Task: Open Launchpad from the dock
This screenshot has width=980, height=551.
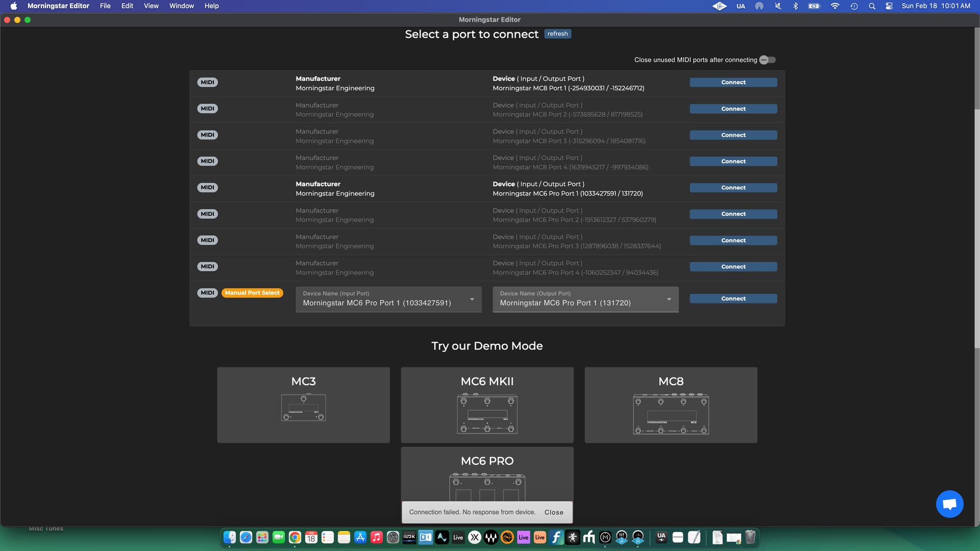Action: pyautogui.click(x=262, y=537)
